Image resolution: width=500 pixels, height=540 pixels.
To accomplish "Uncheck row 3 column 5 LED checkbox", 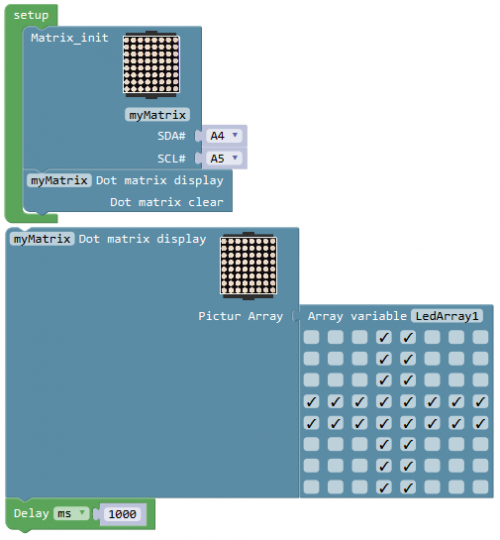I will click(408, 380).
